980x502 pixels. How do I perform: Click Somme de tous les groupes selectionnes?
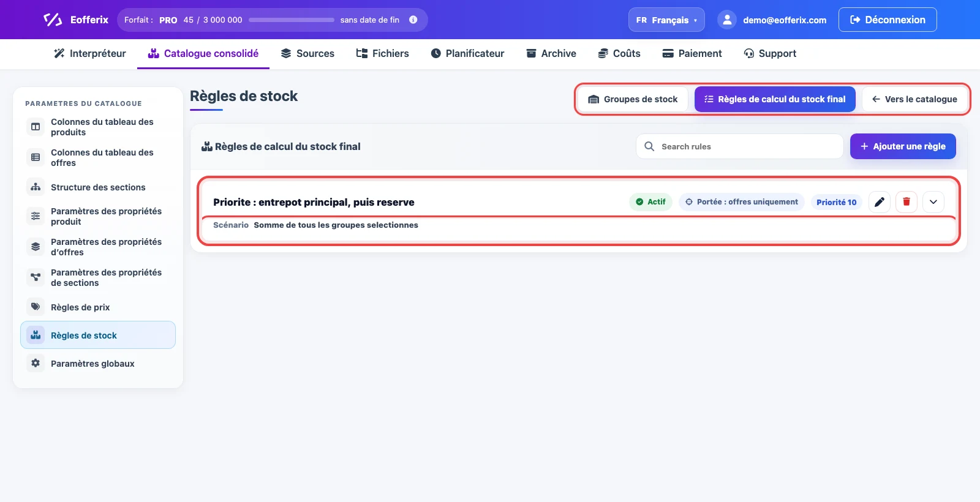coord(336,225)
